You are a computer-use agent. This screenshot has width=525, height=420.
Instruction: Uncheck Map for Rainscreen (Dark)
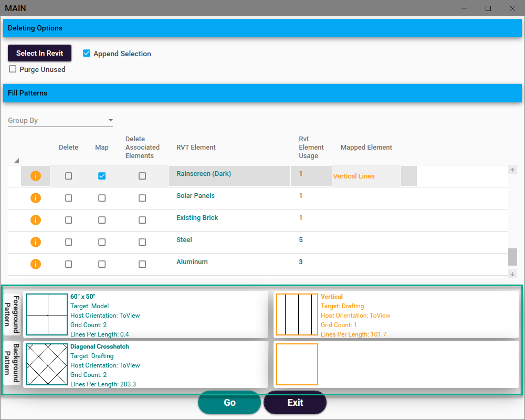(102, 176)
